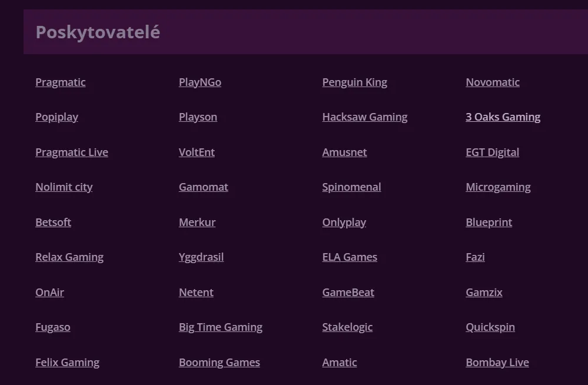
Task: Open the Pragmatic provider link
Action: tap(60, 82)
